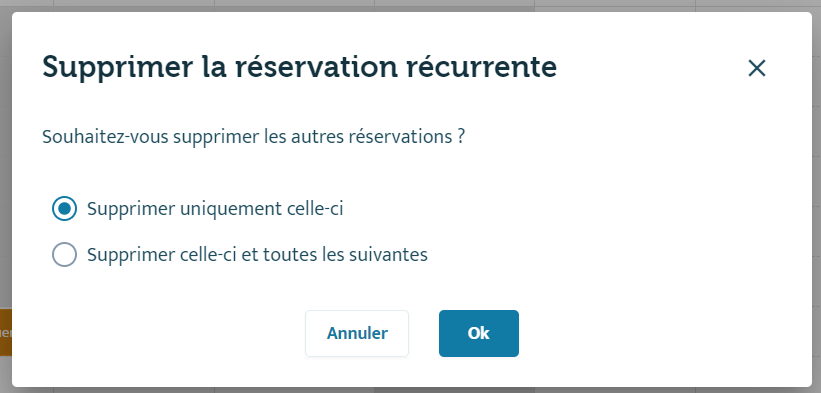Close the dialog with the X icon

(757, 68)
